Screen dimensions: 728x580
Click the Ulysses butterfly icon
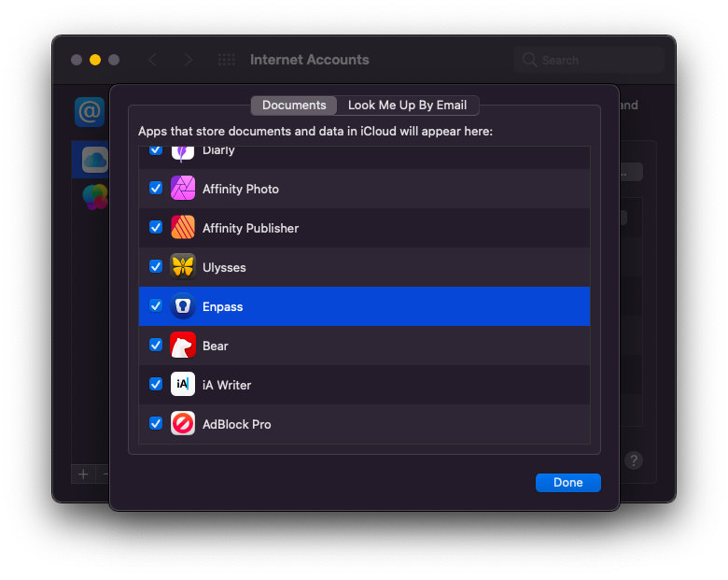182,267
